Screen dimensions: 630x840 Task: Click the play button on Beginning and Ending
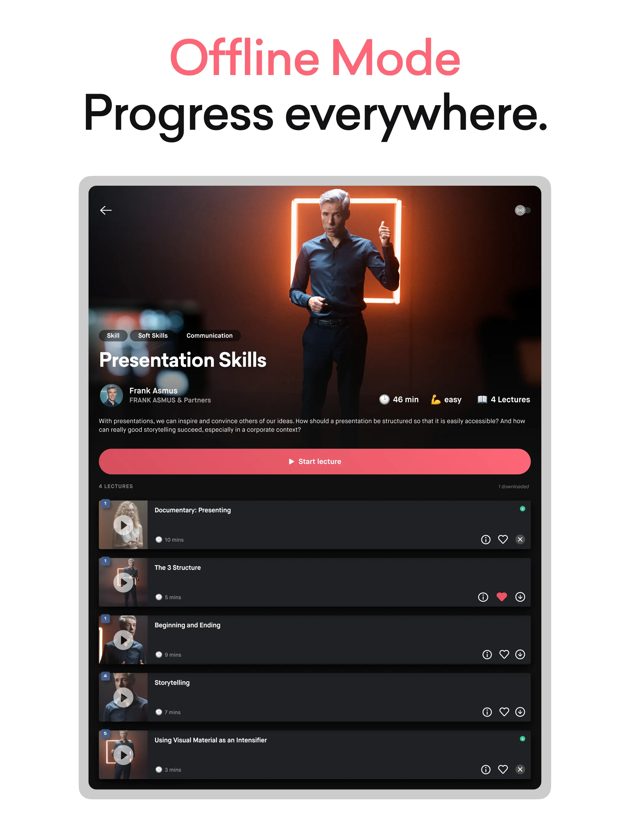122,638
